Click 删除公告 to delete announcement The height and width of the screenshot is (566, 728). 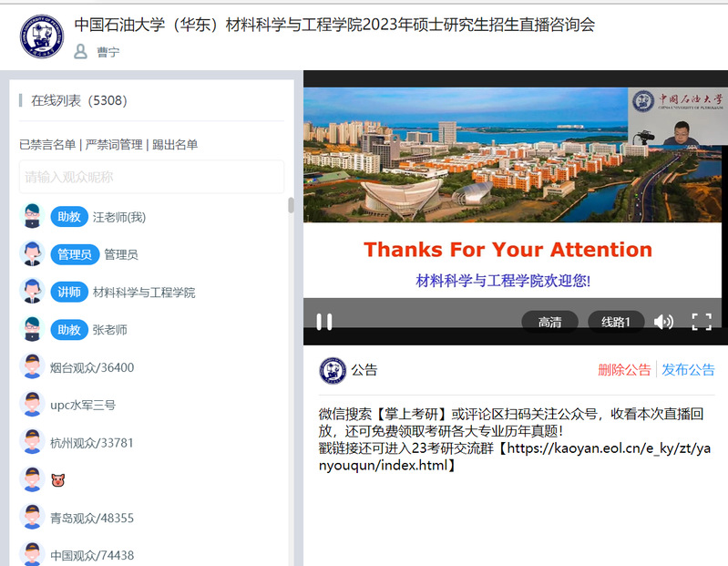click(624, 370)
